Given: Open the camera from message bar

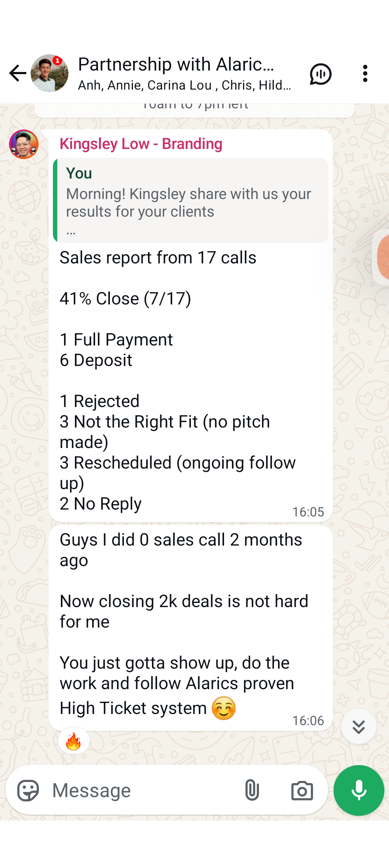Looking at the screenshot, I should pos(302,791).
